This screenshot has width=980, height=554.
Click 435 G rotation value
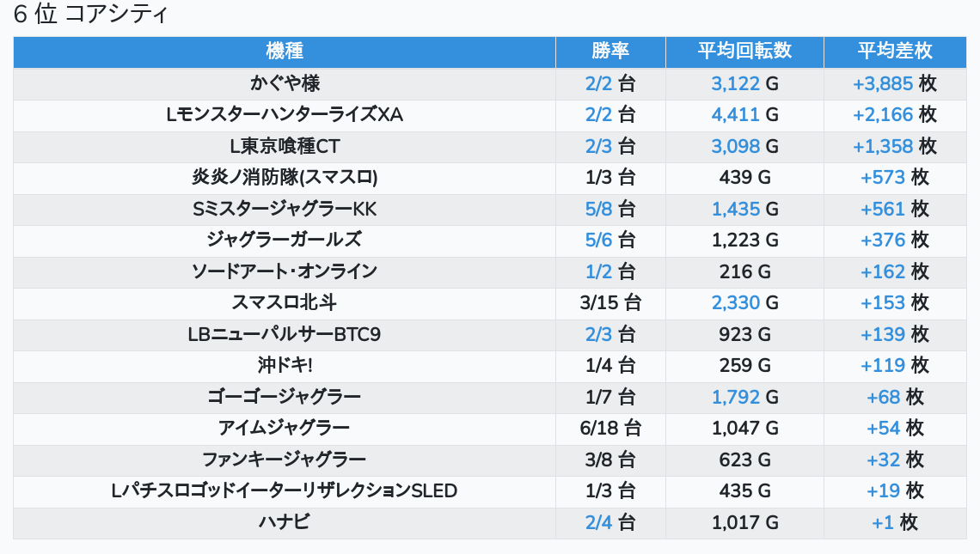click(744, 491)
